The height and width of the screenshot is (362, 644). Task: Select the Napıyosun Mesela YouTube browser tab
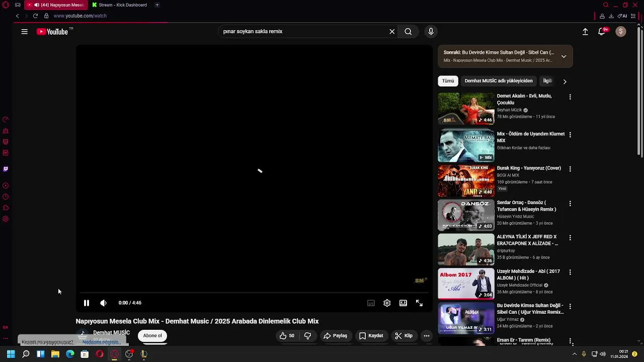tap(55, 5)
